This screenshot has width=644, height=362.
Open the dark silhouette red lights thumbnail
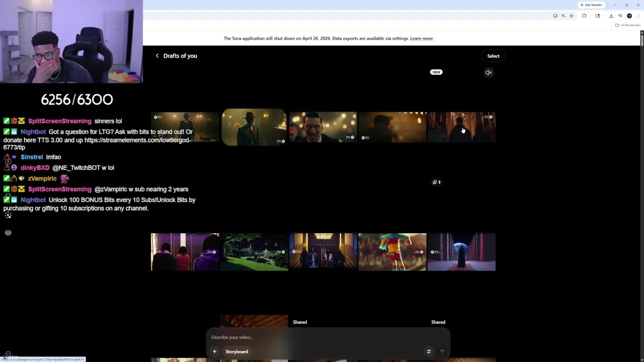coord(392,127)
